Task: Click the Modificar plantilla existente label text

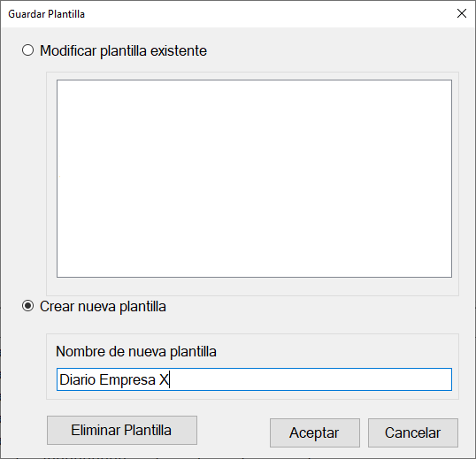Action: tap(123, 50)
